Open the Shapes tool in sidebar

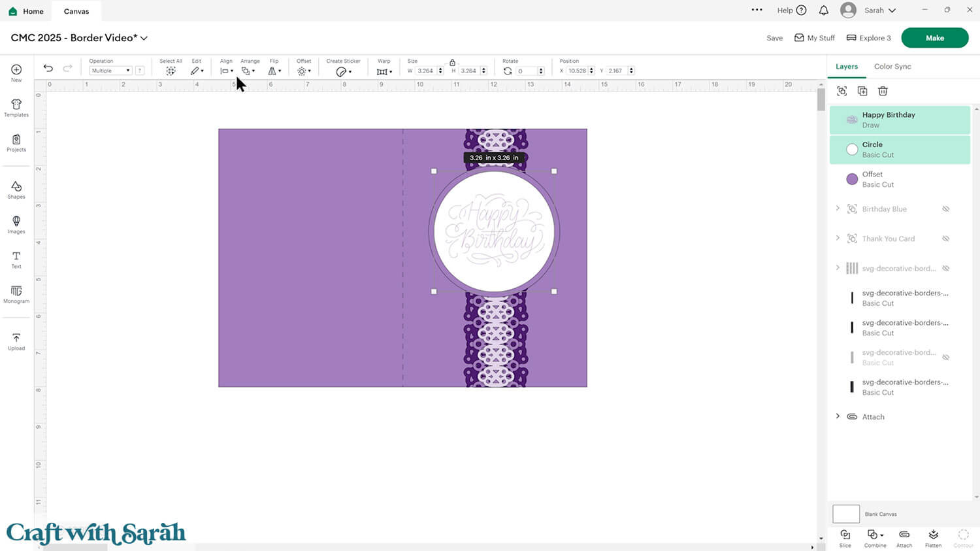click(x=16, y=190)
